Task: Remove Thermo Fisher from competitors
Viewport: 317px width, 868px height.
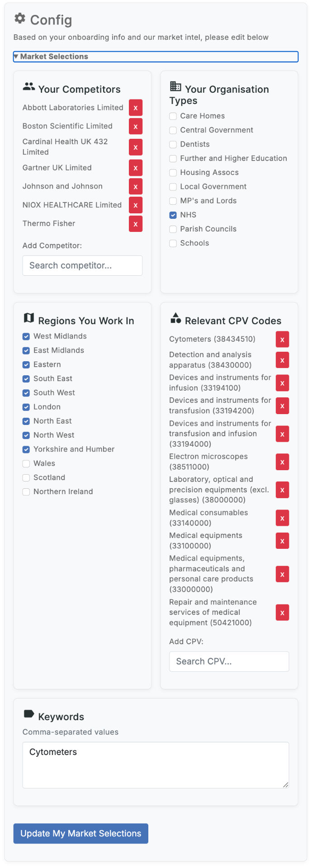Action: [x=136, y=224]
